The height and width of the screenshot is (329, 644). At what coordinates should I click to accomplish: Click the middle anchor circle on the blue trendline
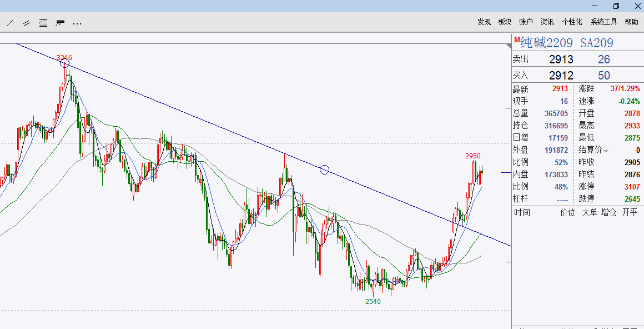pos(324,170)
